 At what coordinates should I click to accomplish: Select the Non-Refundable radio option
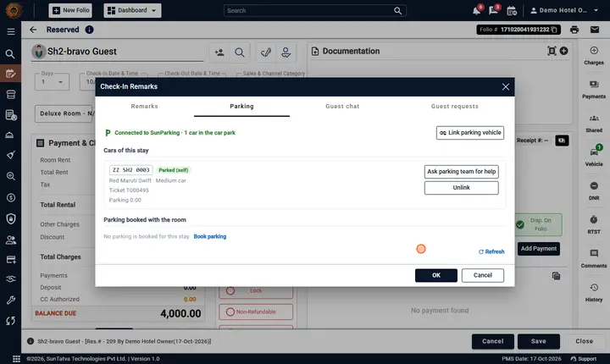(x=230, y=312)
